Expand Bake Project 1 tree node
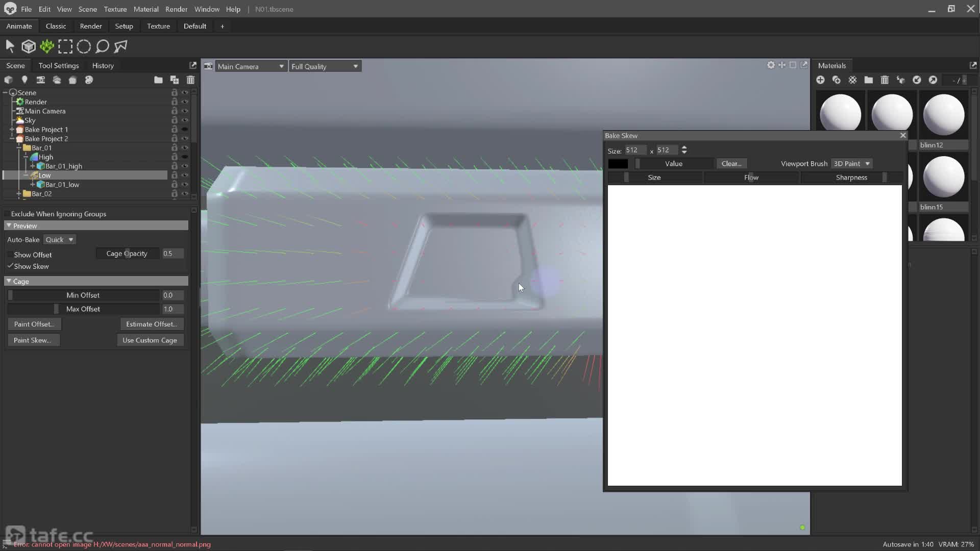The image size is (980, 551). [12, 130]
